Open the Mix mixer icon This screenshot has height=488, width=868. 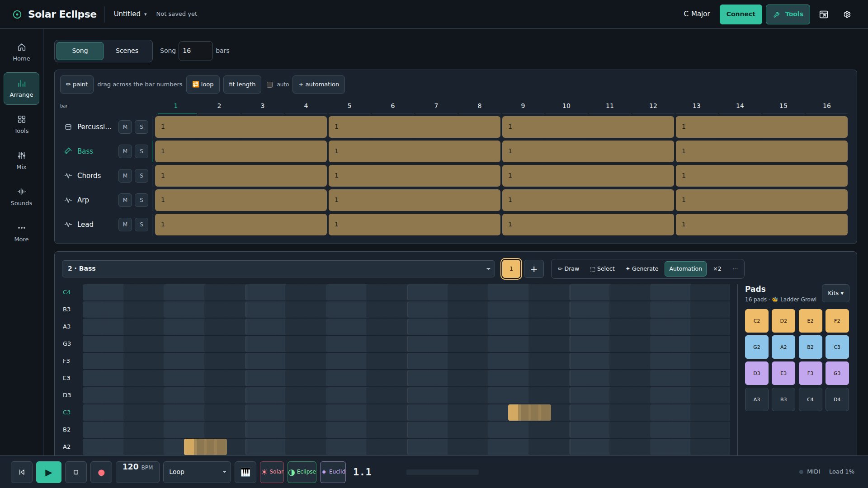[21, 161]
